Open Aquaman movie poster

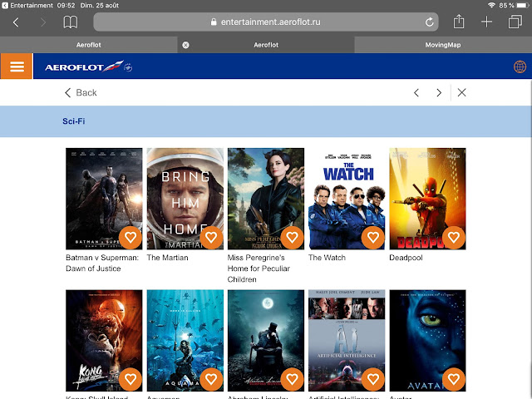[185, 340]
